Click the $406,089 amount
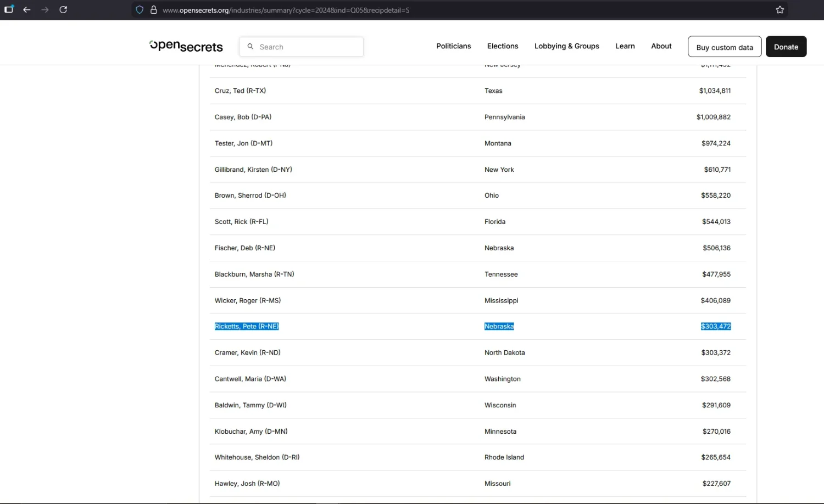This screenshot has height=504, width=824. point(716,301)
